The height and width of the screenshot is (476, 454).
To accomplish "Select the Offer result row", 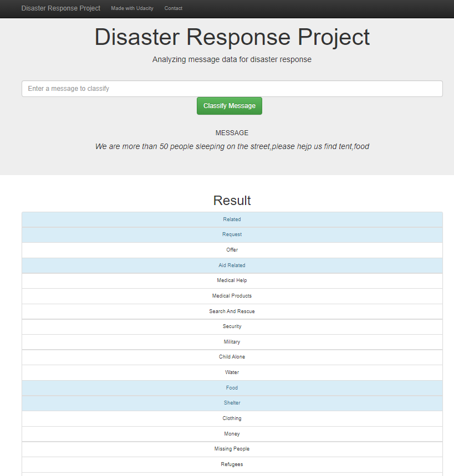I will (232, 250).
